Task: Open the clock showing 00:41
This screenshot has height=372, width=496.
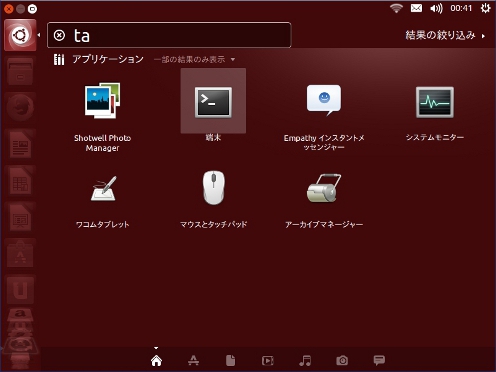Action: pyautogui.click(x=461, y=8)
